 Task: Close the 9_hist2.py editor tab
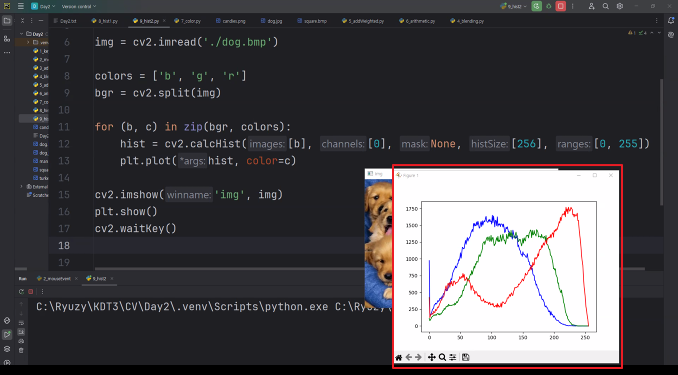click(x=164, y=21)
